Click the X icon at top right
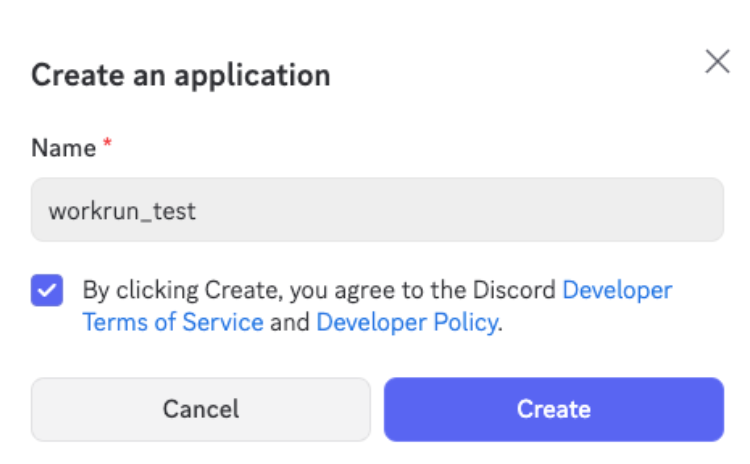Screen dimensions: 750x464 [717, 62]
